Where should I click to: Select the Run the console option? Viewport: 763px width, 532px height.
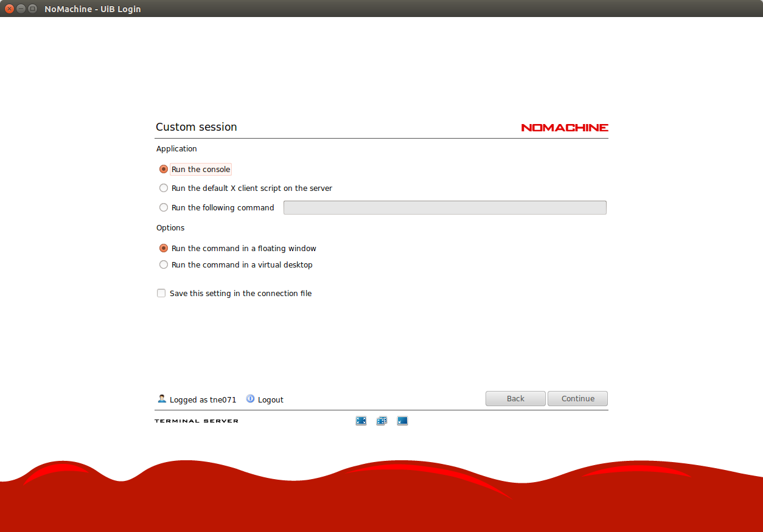(x=164, y=170)
